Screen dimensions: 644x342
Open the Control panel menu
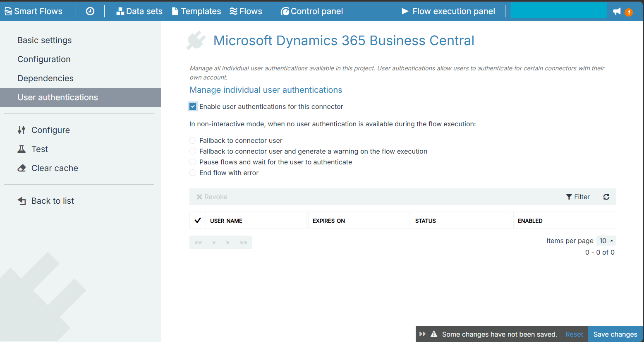pos(312,11)
